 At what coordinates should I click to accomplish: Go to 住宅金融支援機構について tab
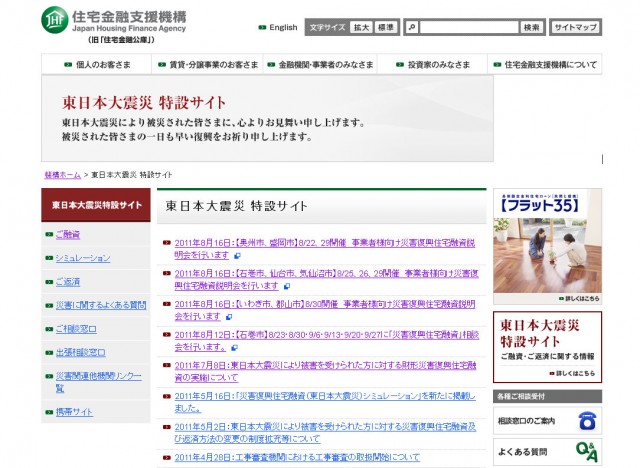point(545,65)
